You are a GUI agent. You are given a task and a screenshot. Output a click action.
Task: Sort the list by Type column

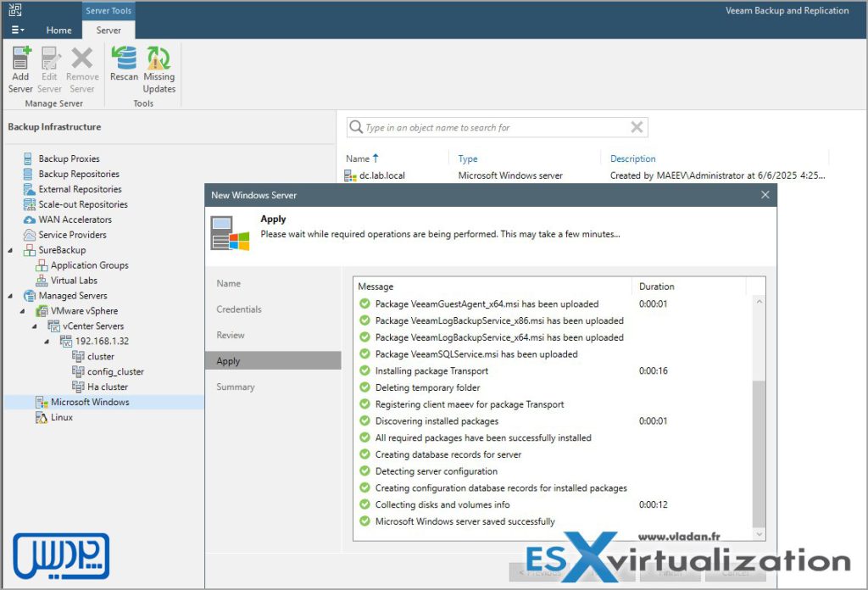[468, 159]
